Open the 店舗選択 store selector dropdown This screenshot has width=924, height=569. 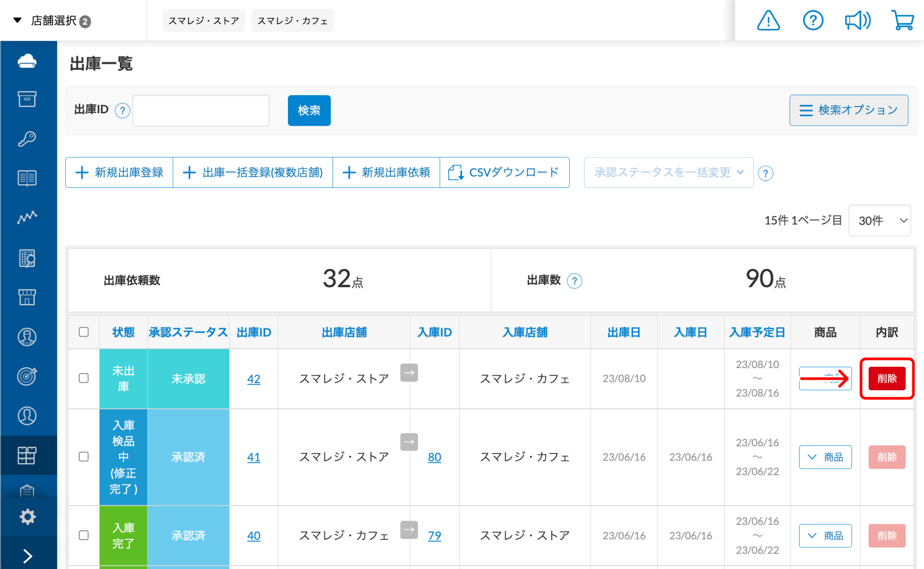click(53, 21)
